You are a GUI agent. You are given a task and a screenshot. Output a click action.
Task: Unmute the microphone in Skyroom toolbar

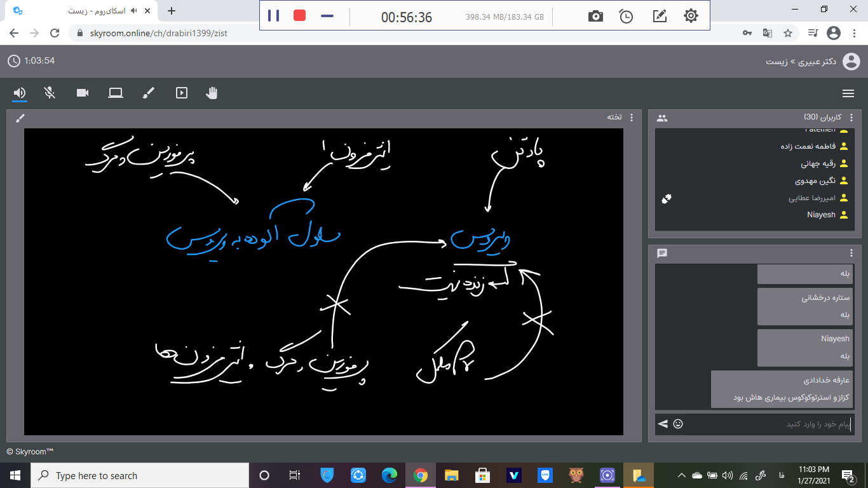click(x=50, y=93)
